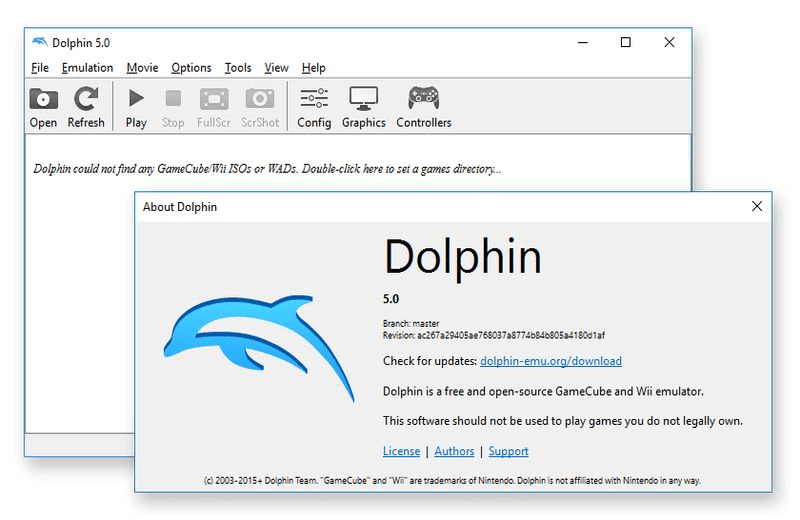The image size is (800, 520).
Task: Click the bold 5.0 version number
Action: (391, 299)
